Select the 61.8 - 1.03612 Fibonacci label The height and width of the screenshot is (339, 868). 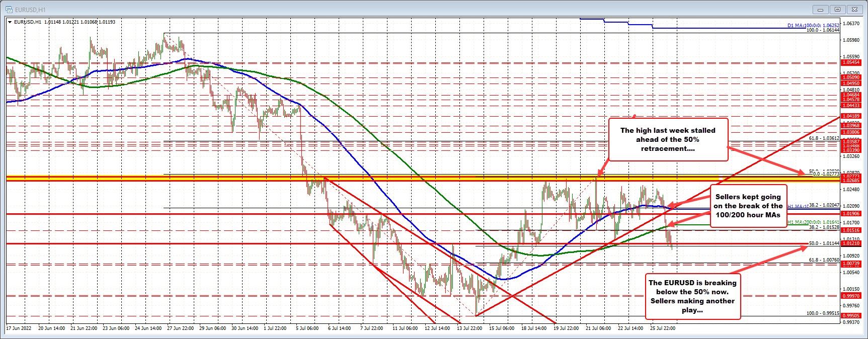tap(824, 138)
